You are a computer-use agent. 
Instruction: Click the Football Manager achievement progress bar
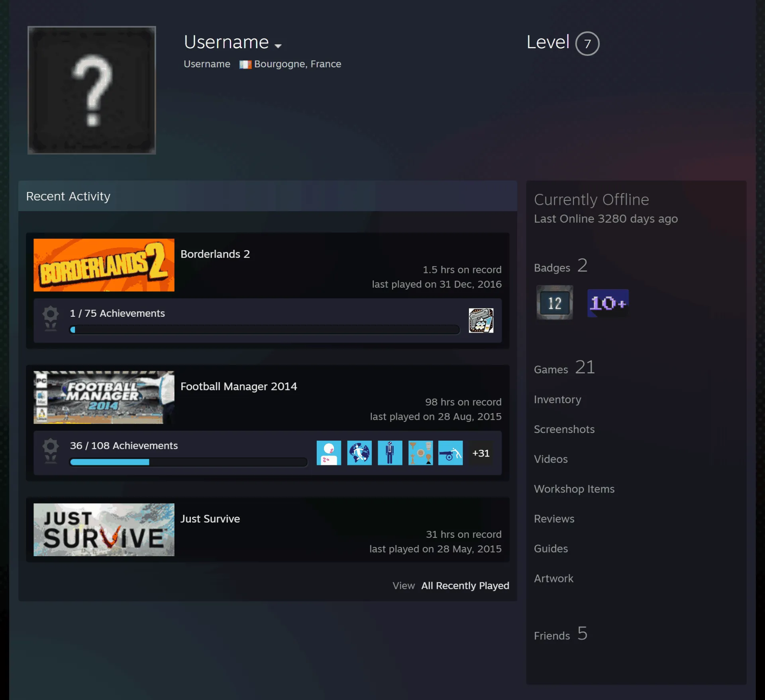tap(188, 462)
